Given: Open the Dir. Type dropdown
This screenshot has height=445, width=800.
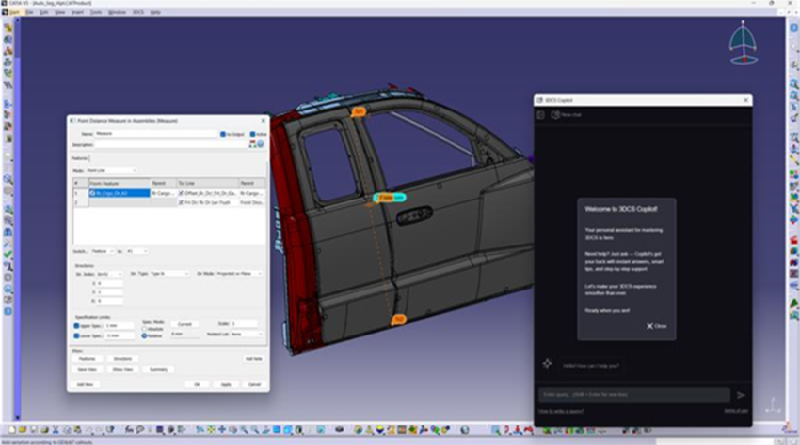Looking at the screenshot, I should click(169, 274).
